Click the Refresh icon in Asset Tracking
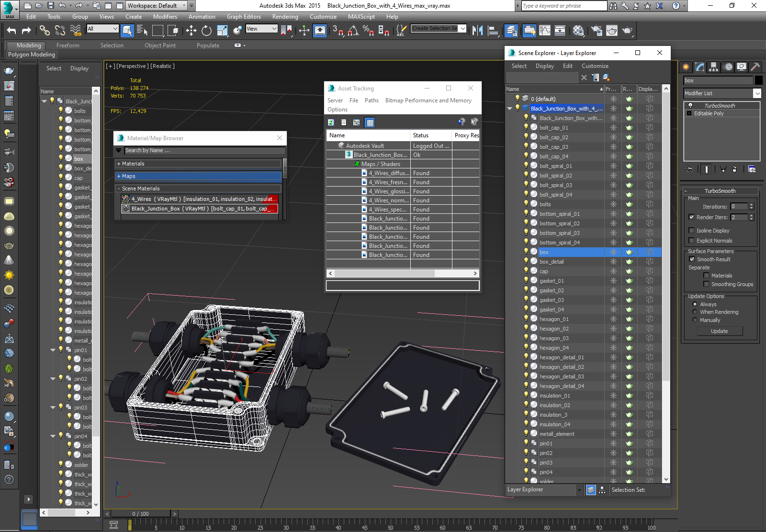This screenshot has width=766, height=532. pyautogui.click(x=331, y=122)
